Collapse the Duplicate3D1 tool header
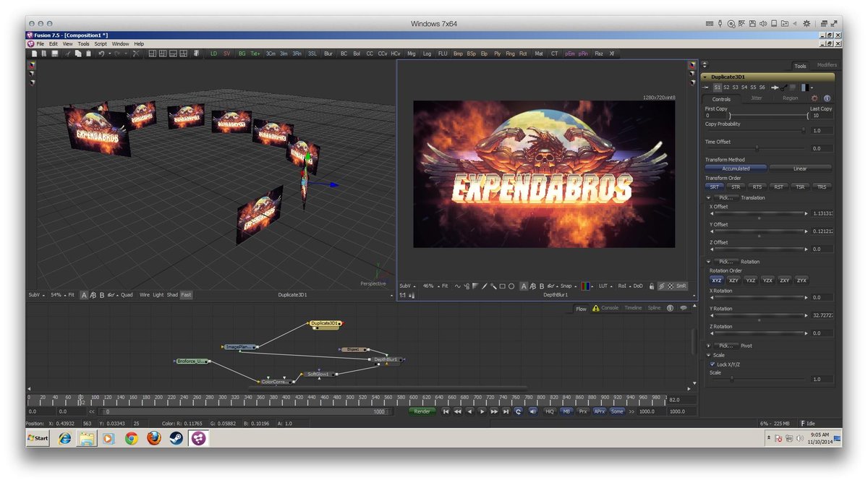Screen dimensions: 868x483 pyautogui.click(x=705, y=77)
